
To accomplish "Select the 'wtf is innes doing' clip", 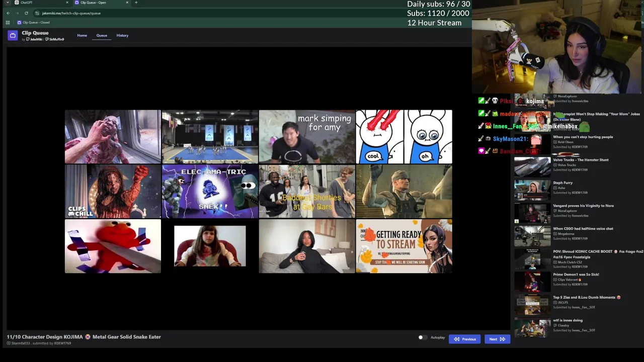I will pos(568,320).
